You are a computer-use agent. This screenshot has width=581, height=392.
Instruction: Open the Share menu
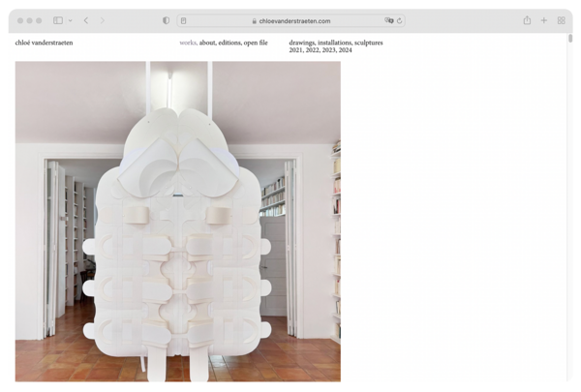527,20
